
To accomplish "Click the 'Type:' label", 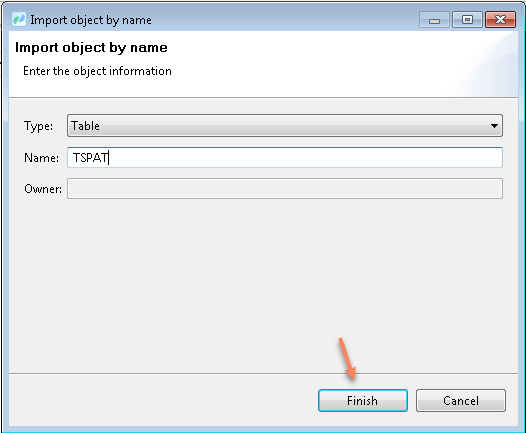I will pyautogui.click(x=38, y=126).
